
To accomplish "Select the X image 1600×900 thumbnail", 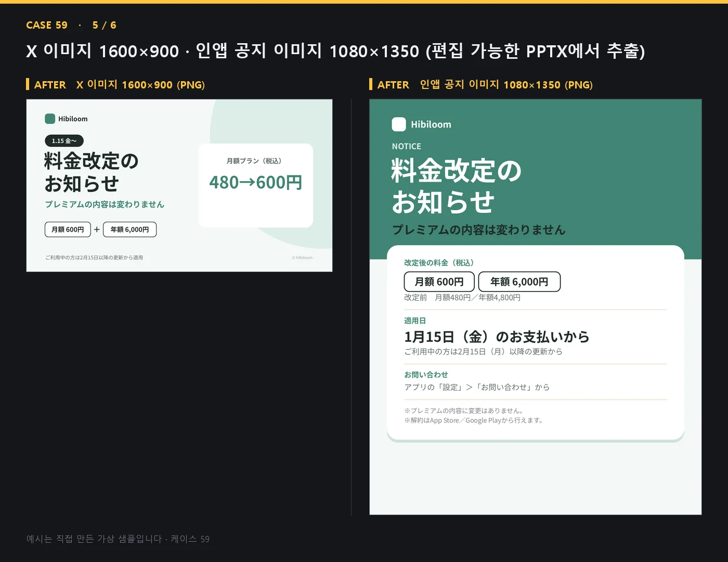I will click(179, 185).
